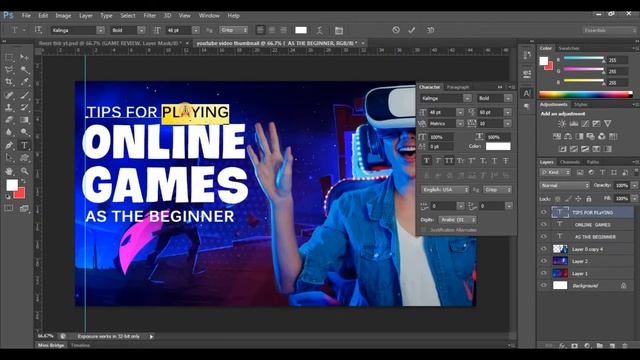Image resolution: width=640 pixels, height=360 pixels.
Task: Select the Zoom tool in toolbox
Action: pos(24,171)
